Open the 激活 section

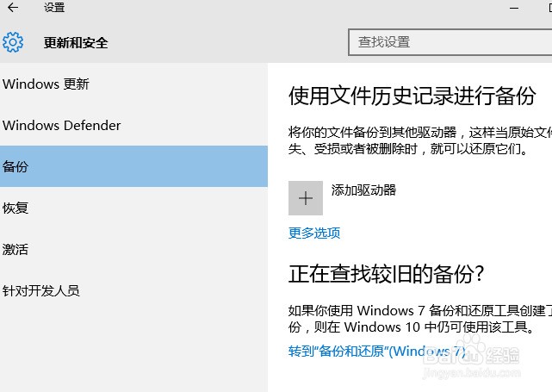pos(16,250)
